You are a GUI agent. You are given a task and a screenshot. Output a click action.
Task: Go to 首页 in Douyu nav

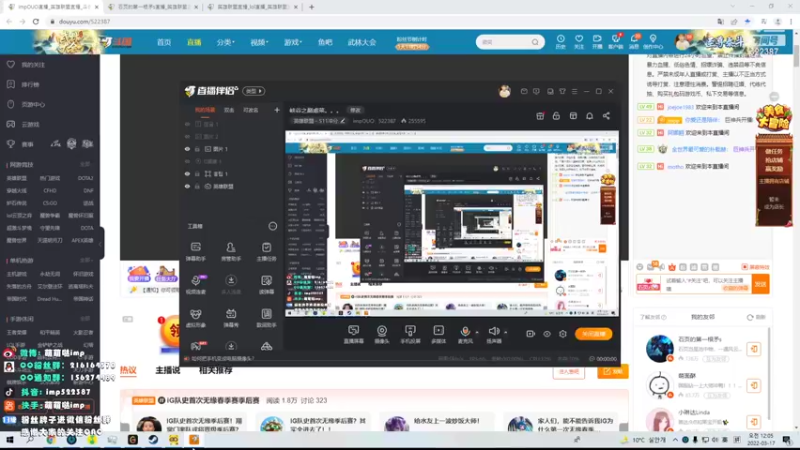[x=164, y=42]
